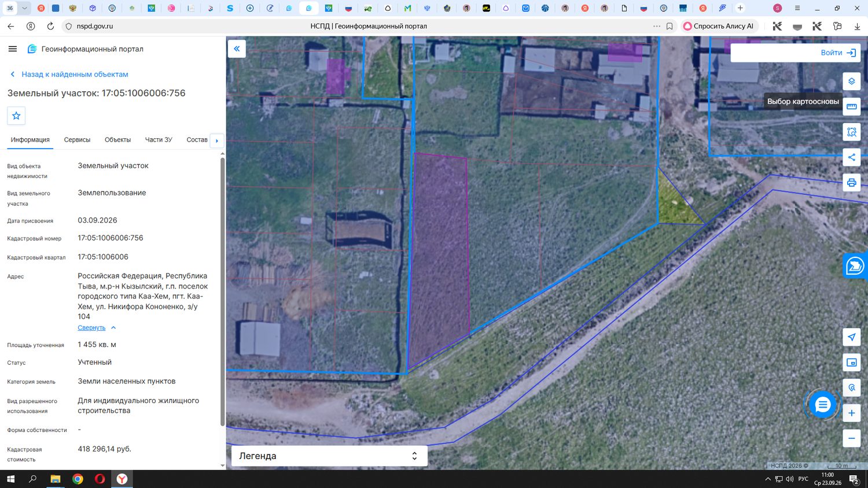Open the basemap layers selector

tap(852, 81)
